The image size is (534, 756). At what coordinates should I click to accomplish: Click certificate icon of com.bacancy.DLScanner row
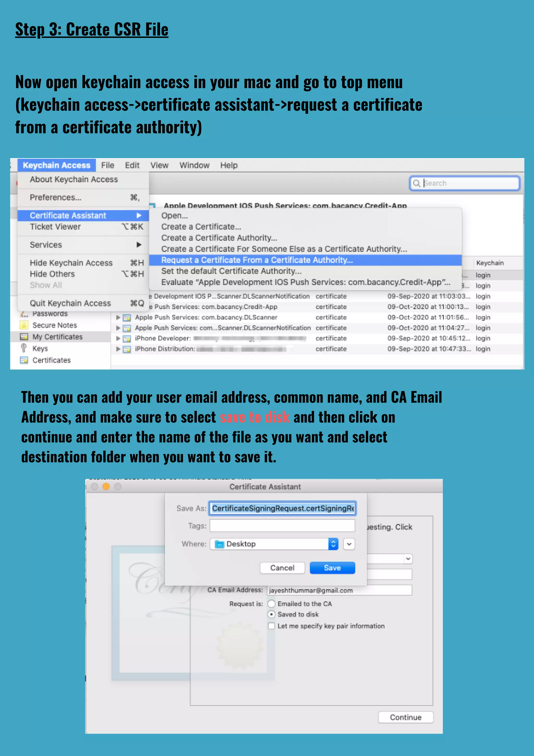[x=127, y=318]
